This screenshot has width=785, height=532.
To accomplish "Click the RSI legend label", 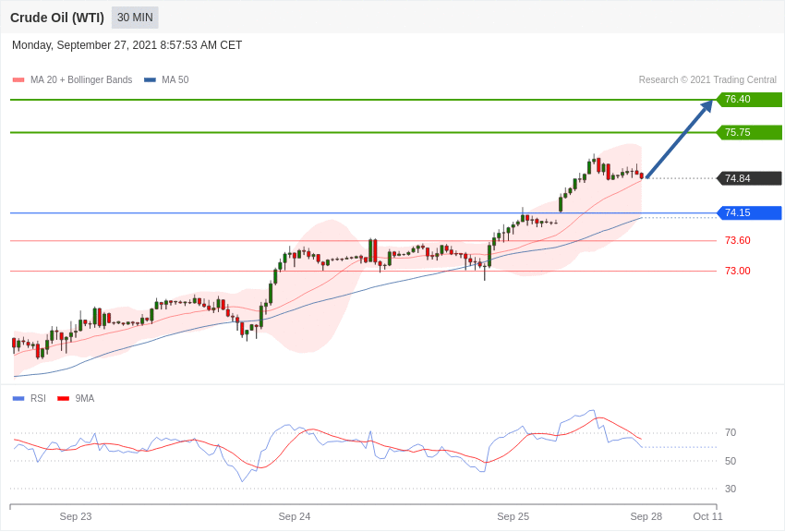I will pos(38,399).
